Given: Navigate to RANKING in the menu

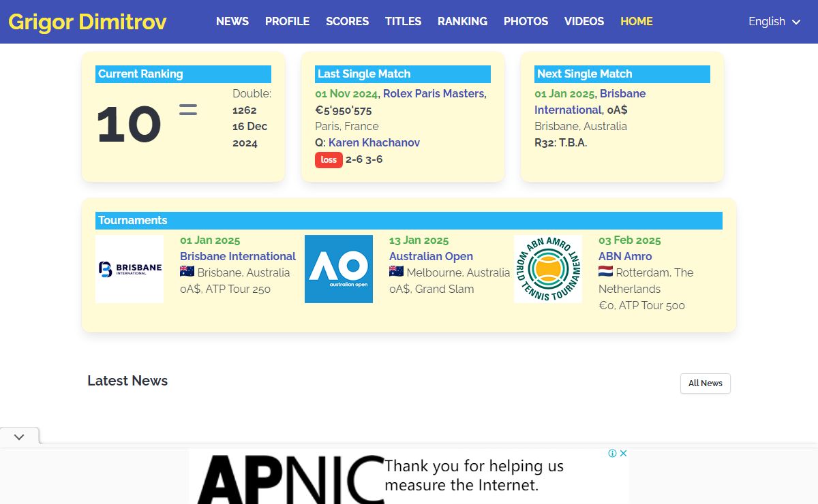Looking at the screenshot, I should coord(462,22).
